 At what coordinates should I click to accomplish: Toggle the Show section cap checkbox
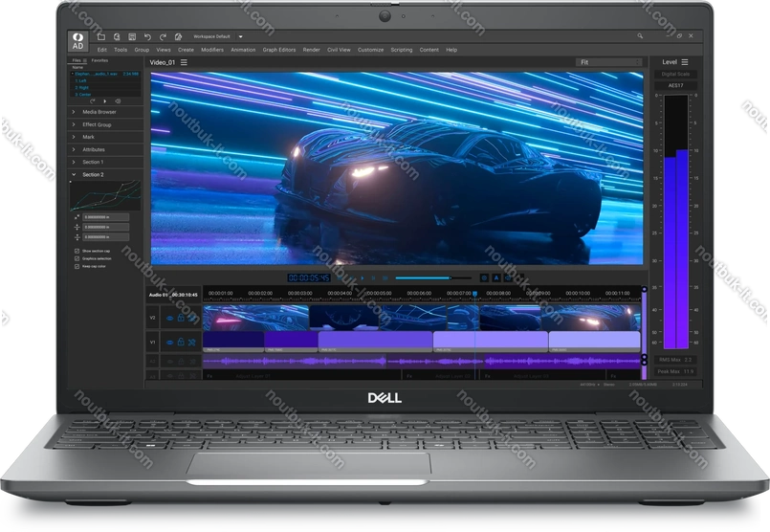[x=77, y=251]
